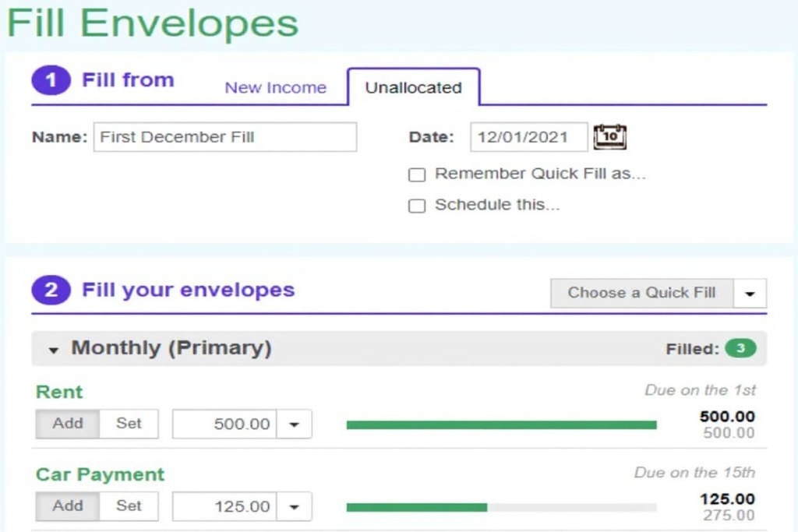Select the Unallocated tab
Viewport: 798px width, 532px height.
click(413, 88)
